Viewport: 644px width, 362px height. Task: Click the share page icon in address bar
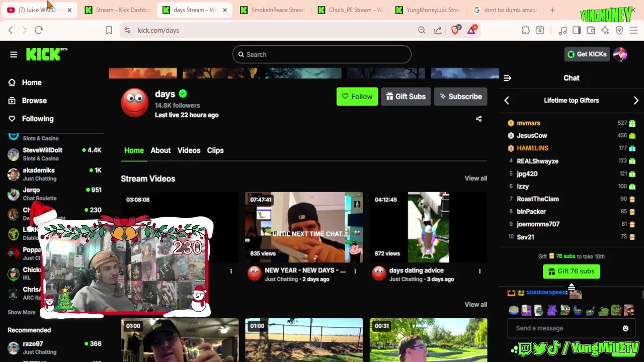click(438, 30)
